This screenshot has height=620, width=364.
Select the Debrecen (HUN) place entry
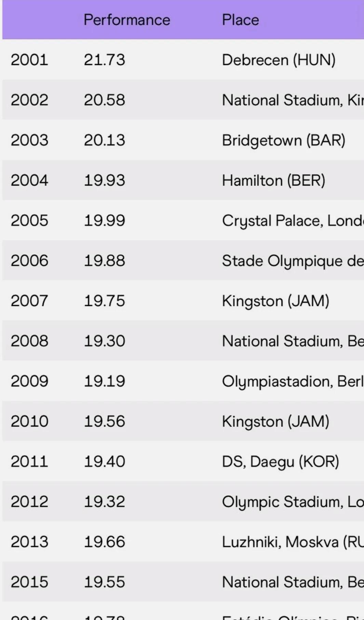(x=279, y=60)
